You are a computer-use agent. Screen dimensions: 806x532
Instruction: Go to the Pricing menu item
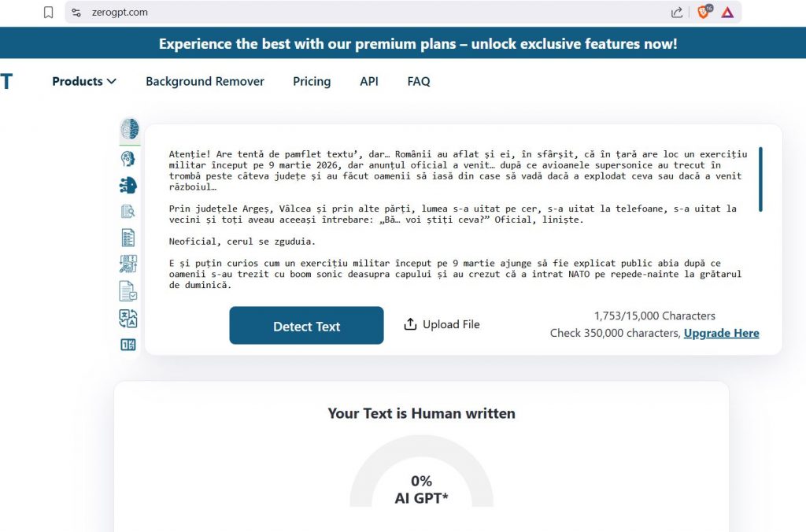tap(312, 81)
